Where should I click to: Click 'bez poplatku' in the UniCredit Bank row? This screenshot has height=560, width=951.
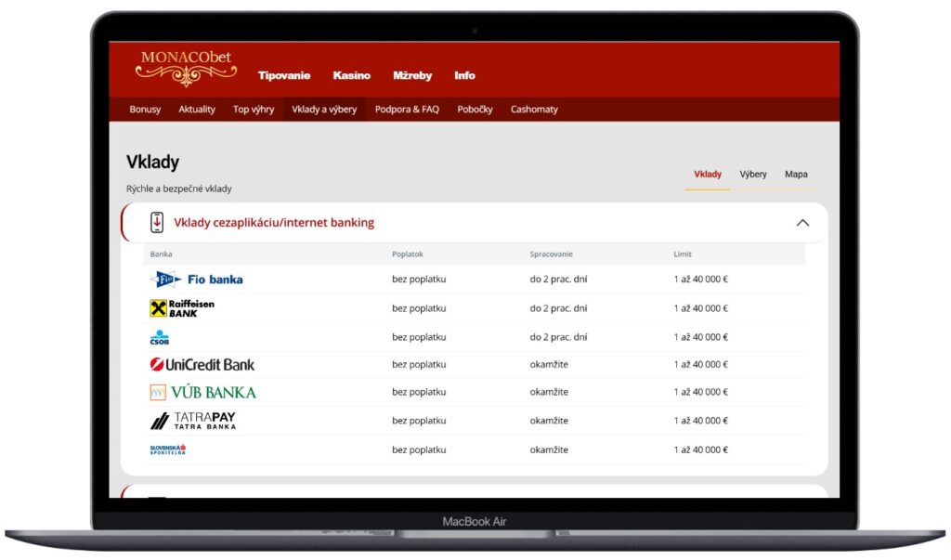pos(419,365)
